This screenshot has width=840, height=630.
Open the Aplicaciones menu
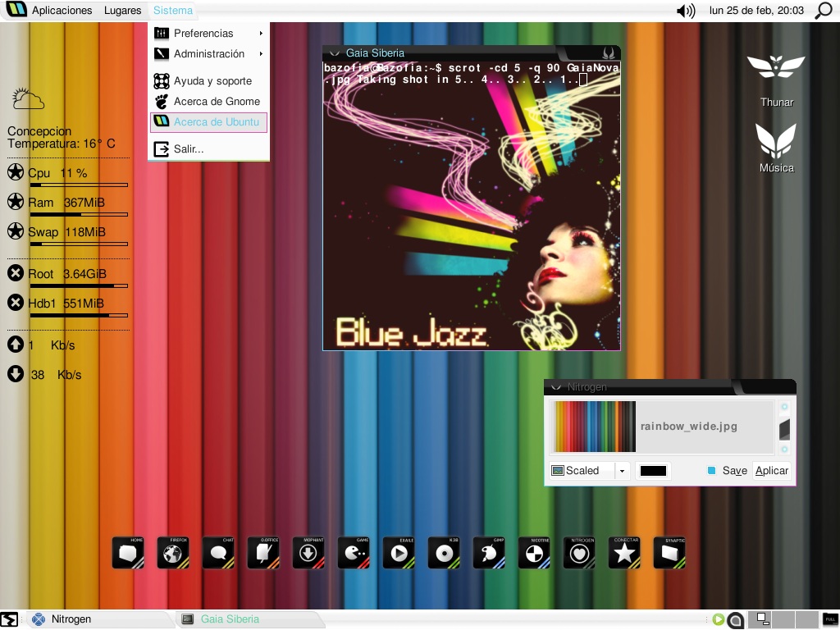[x=62, y=10]
